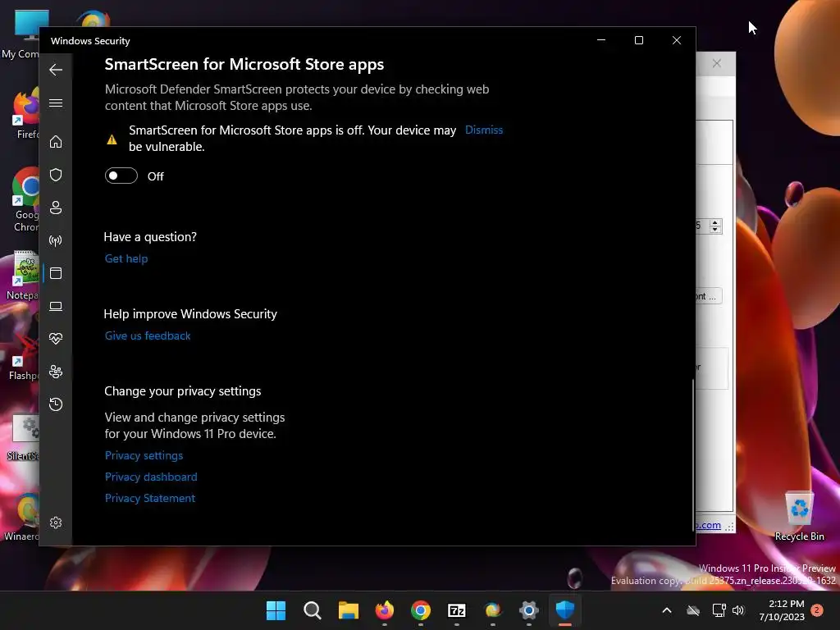Open Give us feedback link

coord(148,336)
